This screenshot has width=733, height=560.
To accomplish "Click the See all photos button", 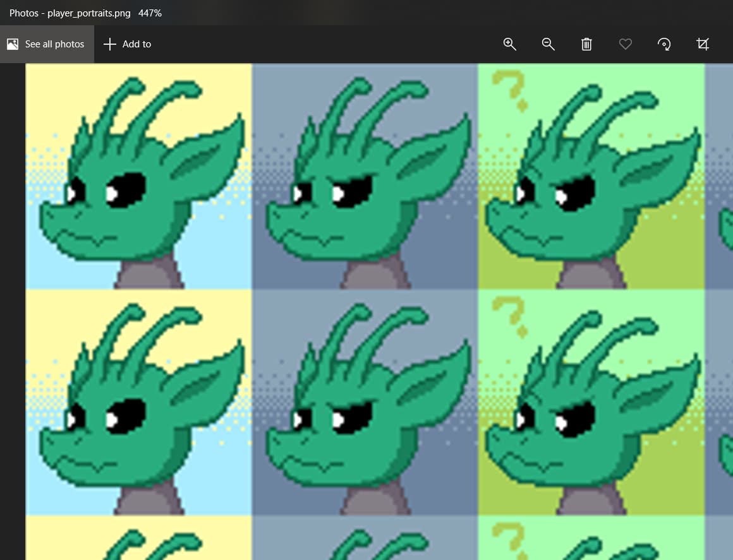I will coord(47,44).
